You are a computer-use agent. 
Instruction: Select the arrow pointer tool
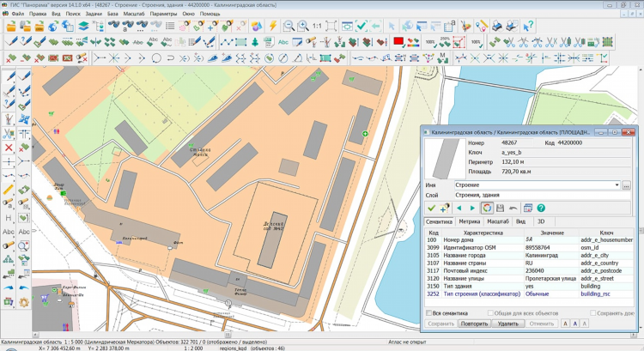click(392, 27)
